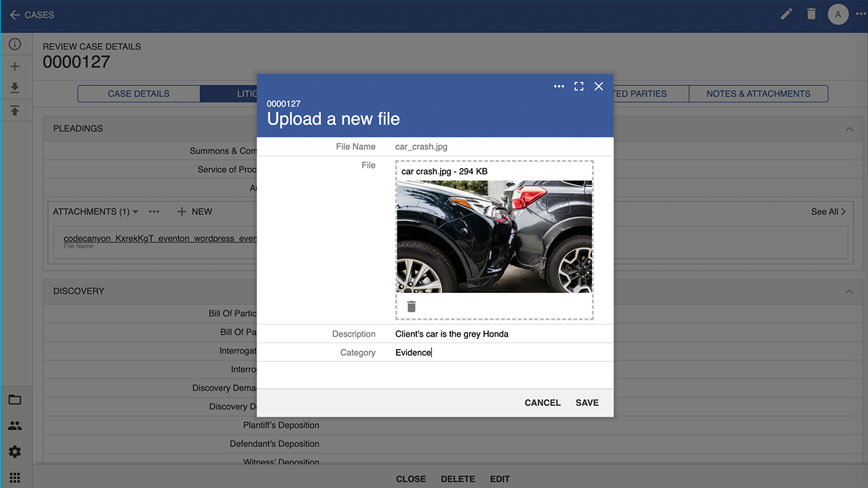This screenshot has height=488, width=868.
Task: Click the info icon in the left sidebar
Action: (15, 45)
